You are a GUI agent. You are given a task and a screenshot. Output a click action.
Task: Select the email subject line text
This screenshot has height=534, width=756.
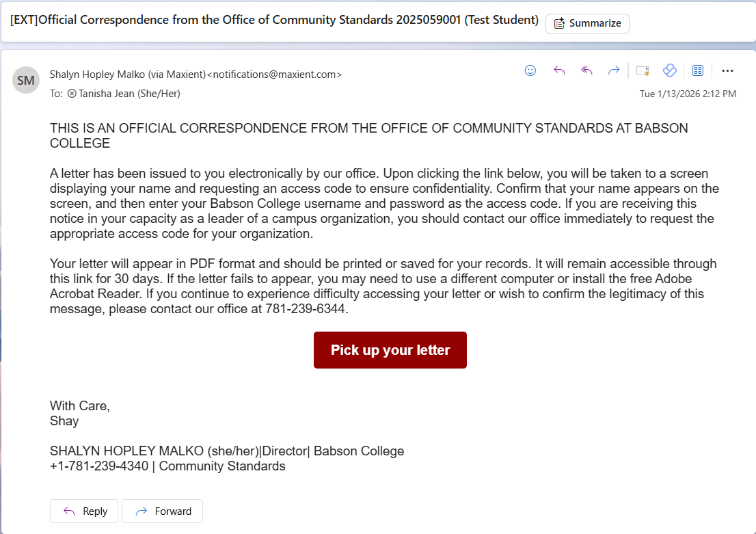(273, 19)
